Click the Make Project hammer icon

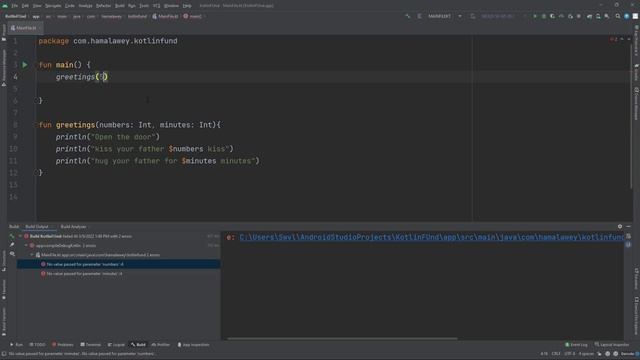click(x=407, y=16)
